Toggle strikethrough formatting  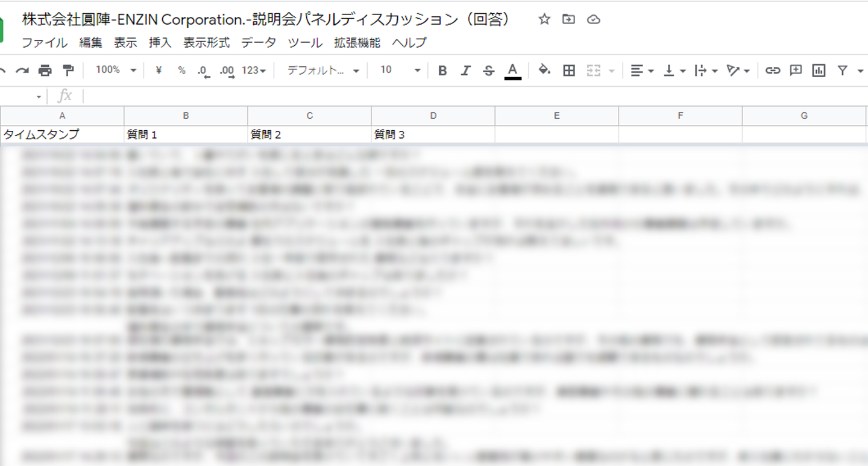(489, 71)
